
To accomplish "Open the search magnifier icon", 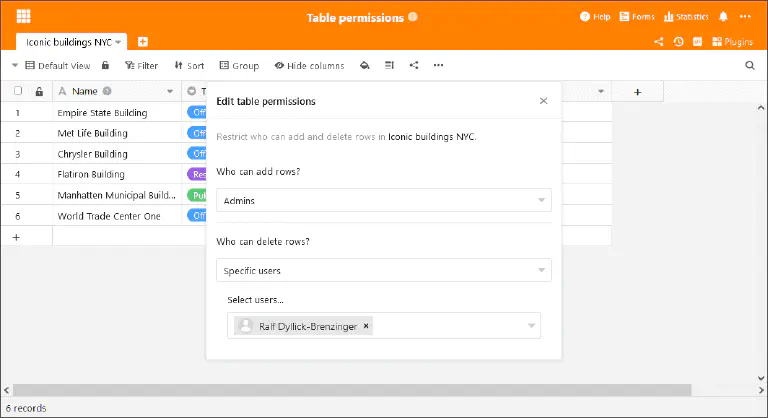I will (x=750, y=65).
